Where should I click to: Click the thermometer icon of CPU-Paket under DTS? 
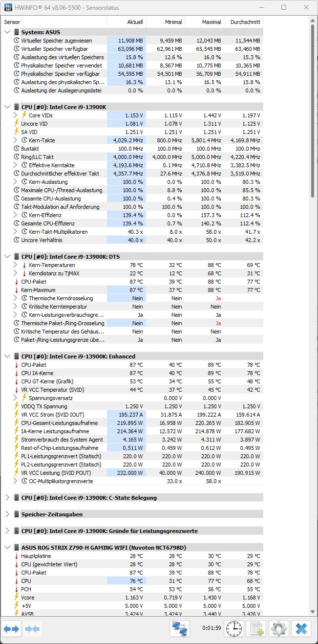click(17, 282)
